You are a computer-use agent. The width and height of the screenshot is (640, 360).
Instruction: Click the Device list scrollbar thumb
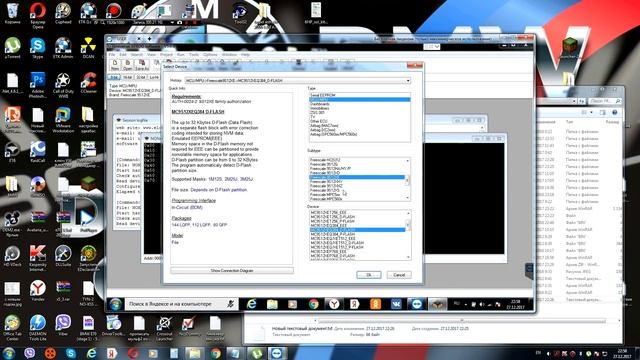(408, 224)
